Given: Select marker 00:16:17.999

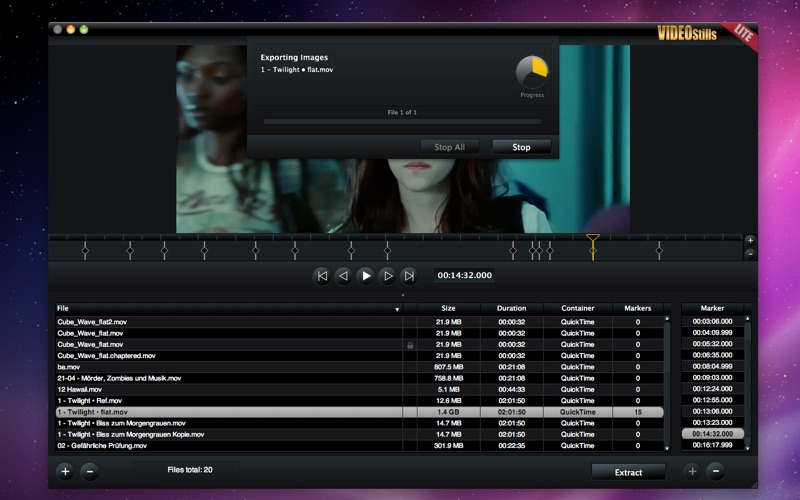Looking at the screenshot, I should coord(712,445).
